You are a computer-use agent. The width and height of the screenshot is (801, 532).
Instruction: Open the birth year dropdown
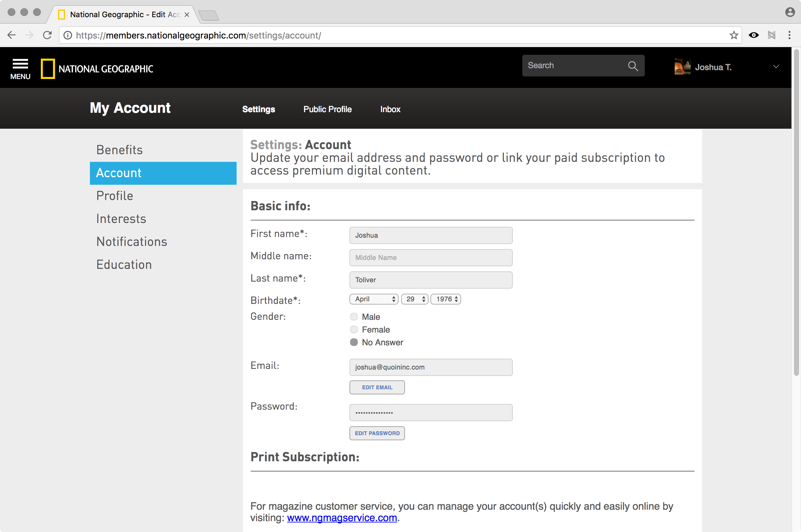click(445, 299)
